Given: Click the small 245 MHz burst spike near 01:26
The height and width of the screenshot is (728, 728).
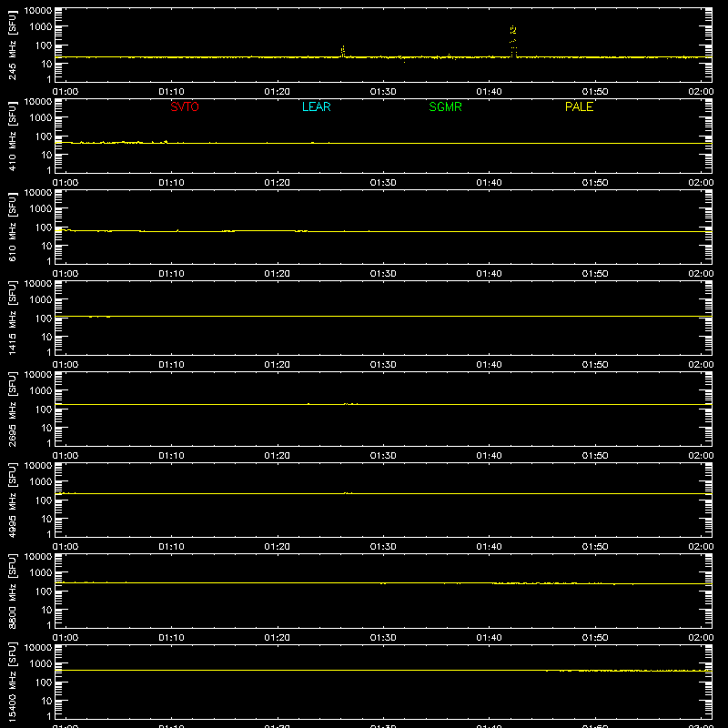Looking at the screenshot, I should pos(343,52).
